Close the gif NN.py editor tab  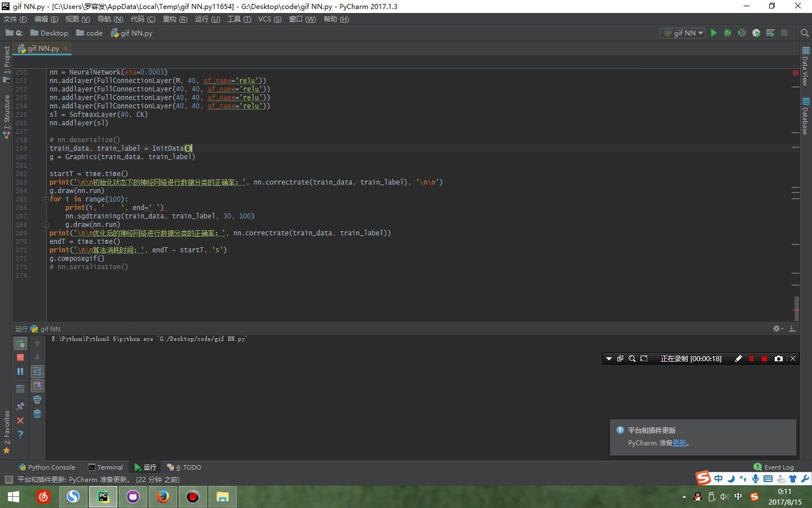click(65, 49)
